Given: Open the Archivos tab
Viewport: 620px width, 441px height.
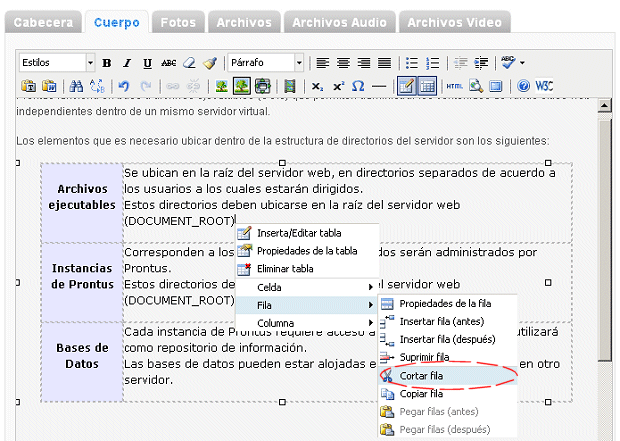Looking at the screenshot, I should (244, 22).
